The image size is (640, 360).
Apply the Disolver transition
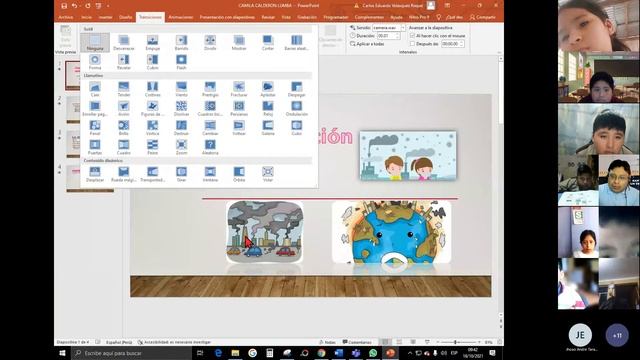pyautogui.click(x=181, y=108)
